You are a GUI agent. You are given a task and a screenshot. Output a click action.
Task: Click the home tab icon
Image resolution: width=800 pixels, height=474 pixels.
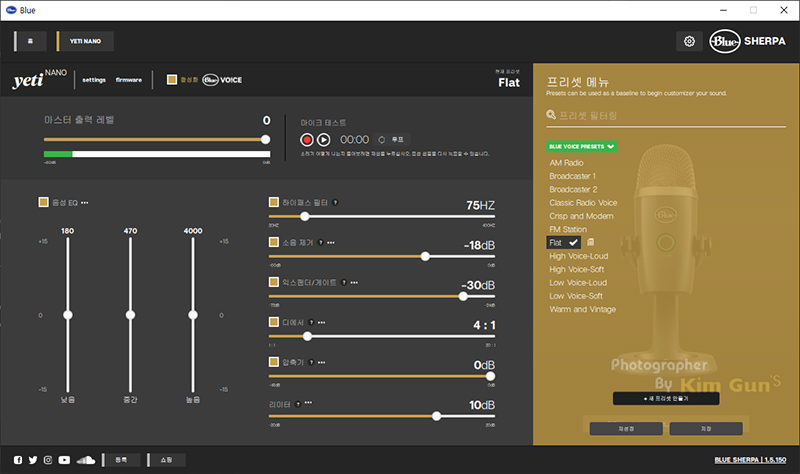[30, 41]
